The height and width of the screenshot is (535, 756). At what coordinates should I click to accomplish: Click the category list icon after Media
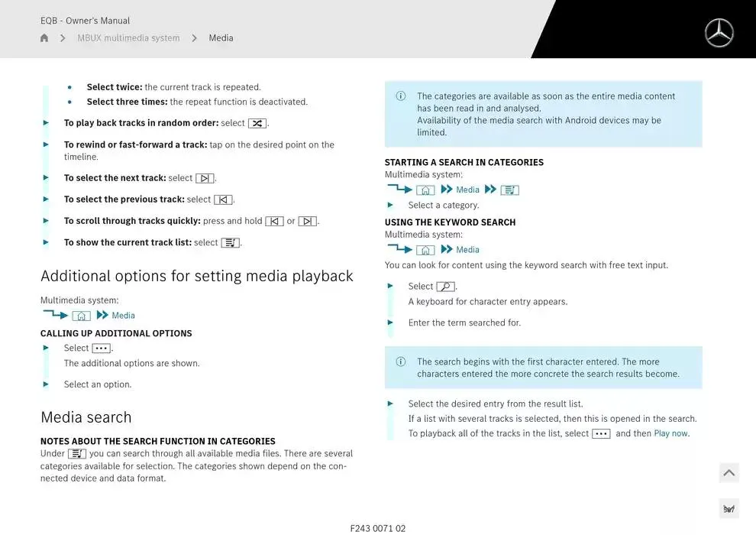click(509, 190)
